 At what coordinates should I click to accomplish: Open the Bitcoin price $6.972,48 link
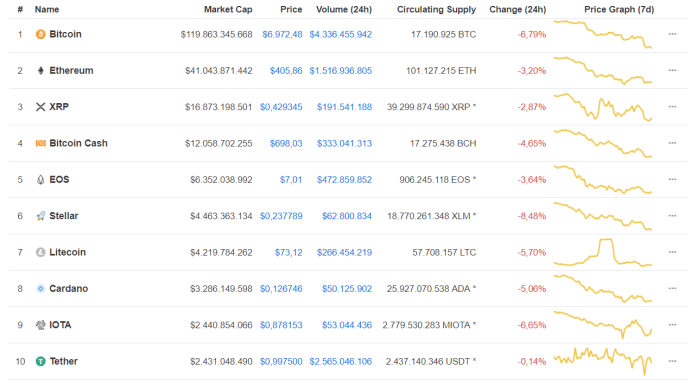click(x=282, y=34)
